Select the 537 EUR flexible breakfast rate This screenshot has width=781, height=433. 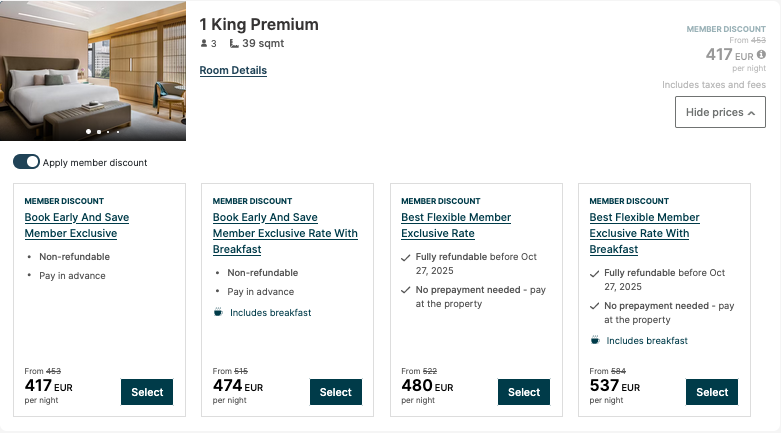click(x=712, y=392)
